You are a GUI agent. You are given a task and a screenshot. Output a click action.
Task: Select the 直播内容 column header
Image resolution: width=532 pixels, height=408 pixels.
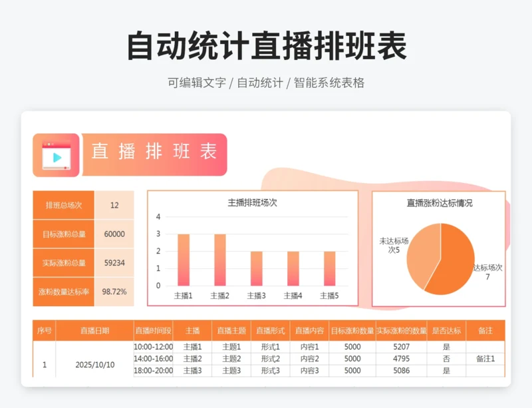309,331
